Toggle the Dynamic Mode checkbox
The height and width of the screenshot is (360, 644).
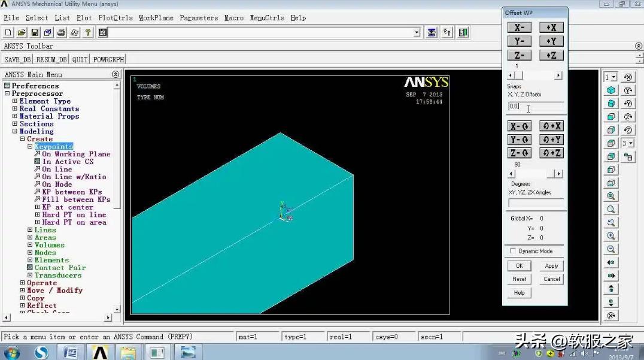pyautogui.click(x=512, y=251)
